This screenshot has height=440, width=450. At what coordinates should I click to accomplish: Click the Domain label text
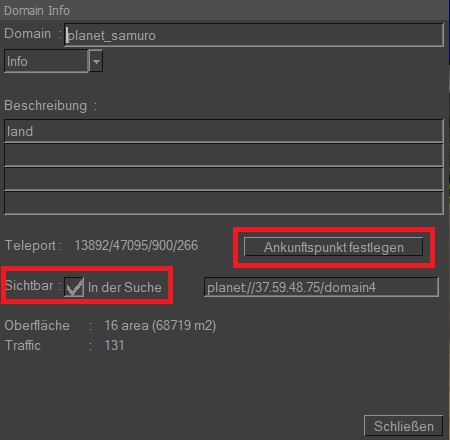(27, 34)
